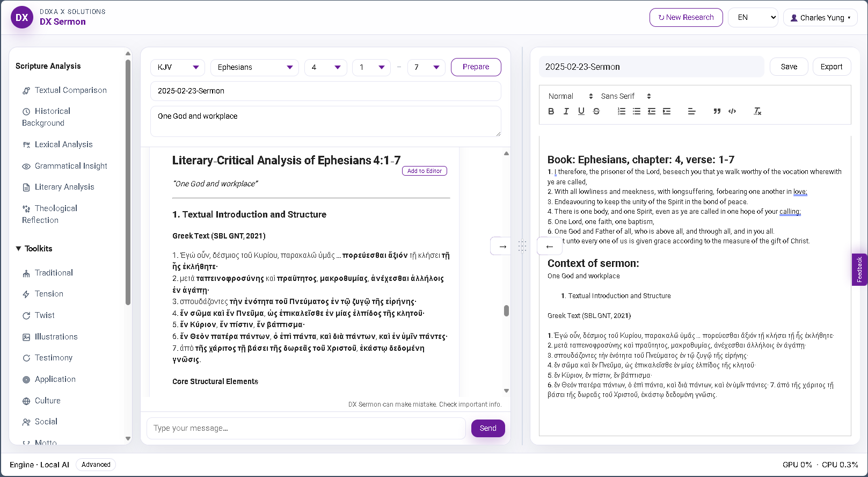Open the Testimony toolkit
Image resolution: width=868 pixels, height=477 pixels.
click(x=47, y=358)
